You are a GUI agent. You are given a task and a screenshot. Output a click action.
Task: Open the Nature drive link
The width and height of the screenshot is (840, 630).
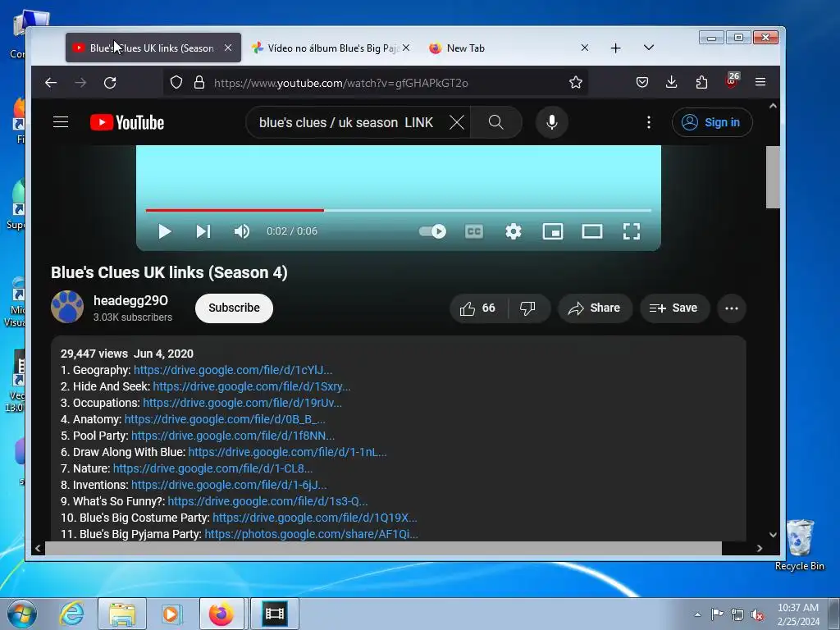coord(212,468)
